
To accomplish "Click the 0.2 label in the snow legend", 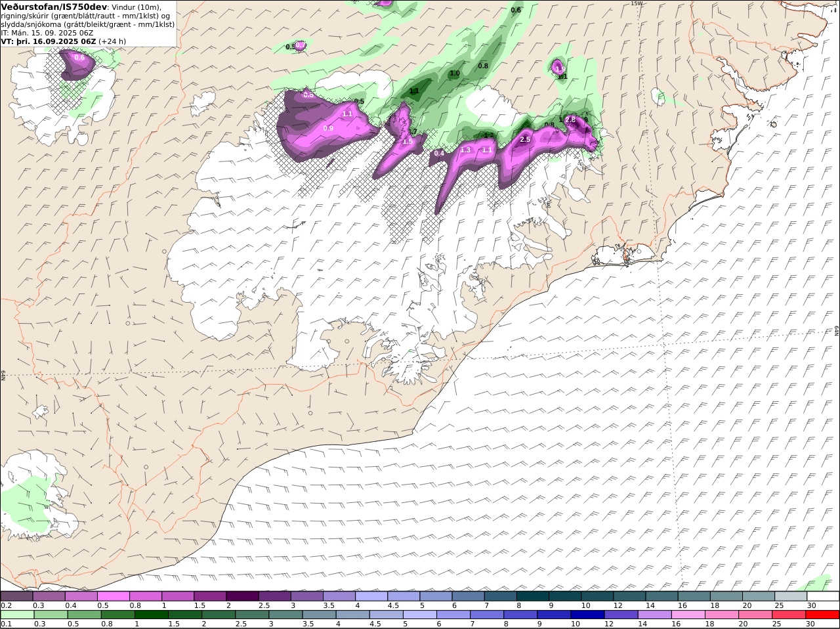I will click(6, 605).
